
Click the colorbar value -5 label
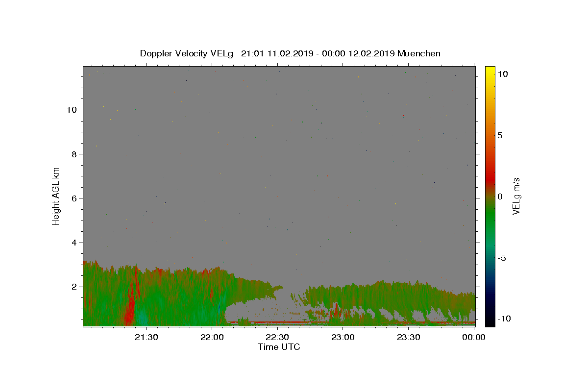click(x=502, y=258)
